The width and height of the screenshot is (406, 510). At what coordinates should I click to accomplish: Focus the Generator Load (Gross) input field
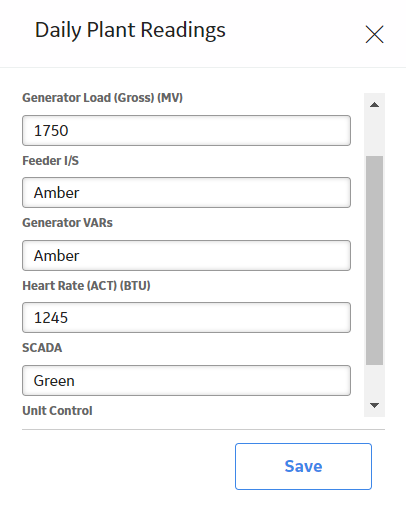pyautogui.click(x=186, y=130)
